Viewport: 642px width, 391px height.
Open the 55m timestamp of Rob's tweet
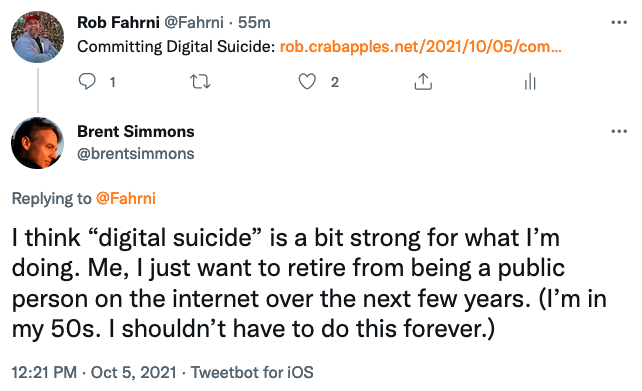[254, 23]
